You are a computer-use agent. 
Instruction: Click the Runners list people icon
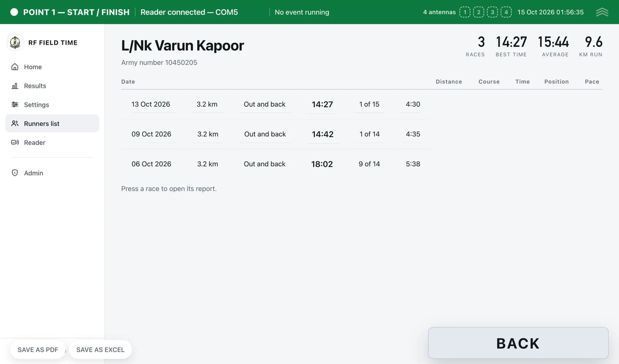pyautogui.click(x=15, y=123)
